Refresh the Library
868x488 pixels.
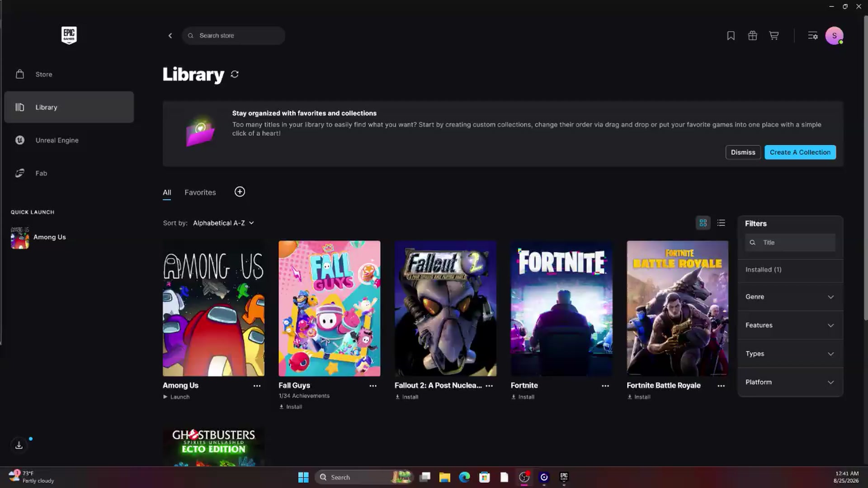(234, 74)
